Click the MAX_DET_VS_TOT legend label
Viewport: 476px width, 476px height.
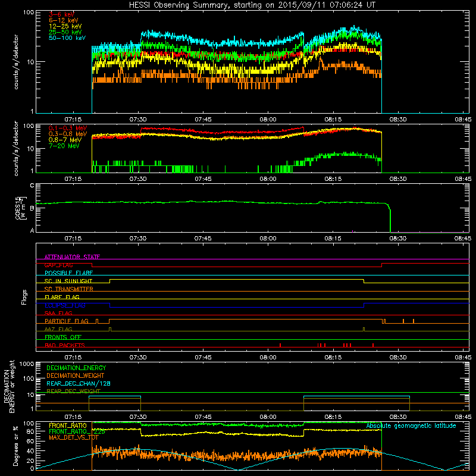[73, 437]
